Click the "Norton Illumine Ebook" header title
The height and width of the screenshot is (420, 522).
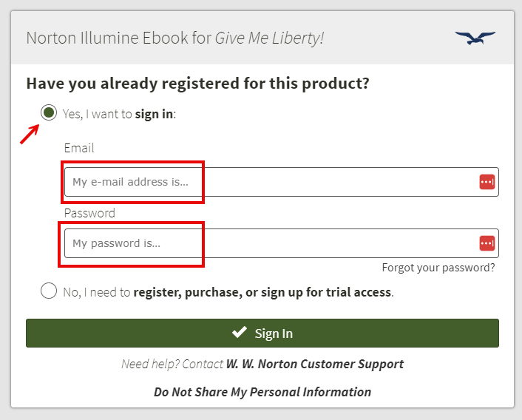tap(175, 38)
